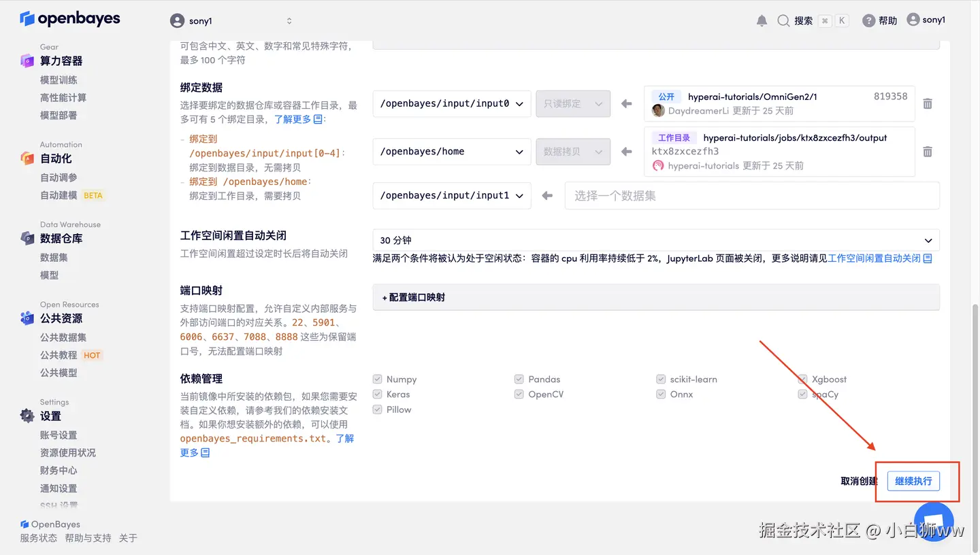The width and height of the screenshot is (980, 555).
Task: Go to 自动调参 in sidebar
Action: [x=59, y=178]
